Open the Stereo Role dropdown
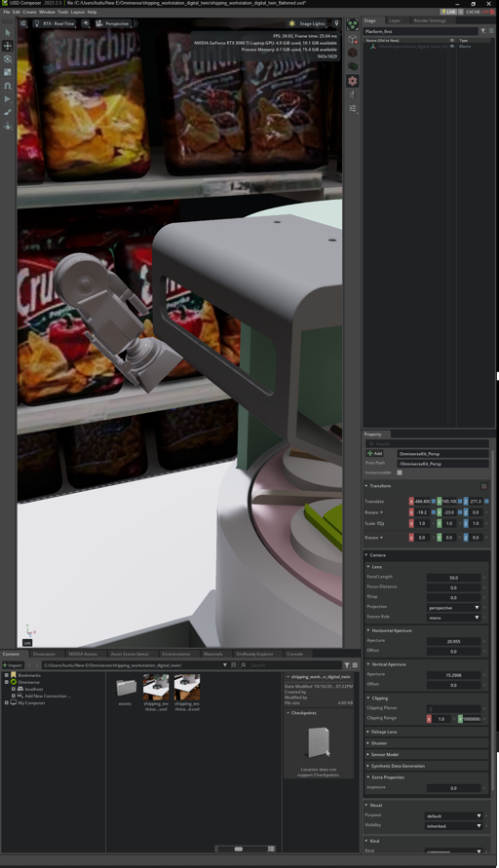The height and width of the screenshot is (868, 499). coord(453,618)
